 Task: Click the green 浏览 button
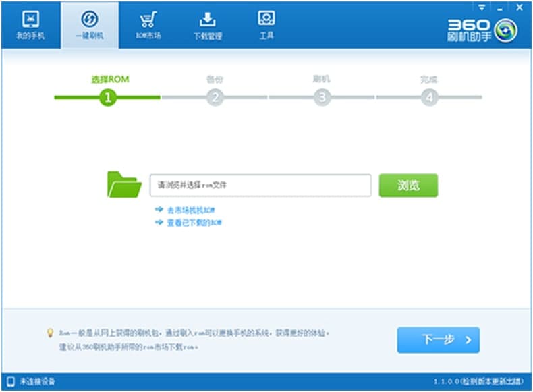tap(408, 186)
